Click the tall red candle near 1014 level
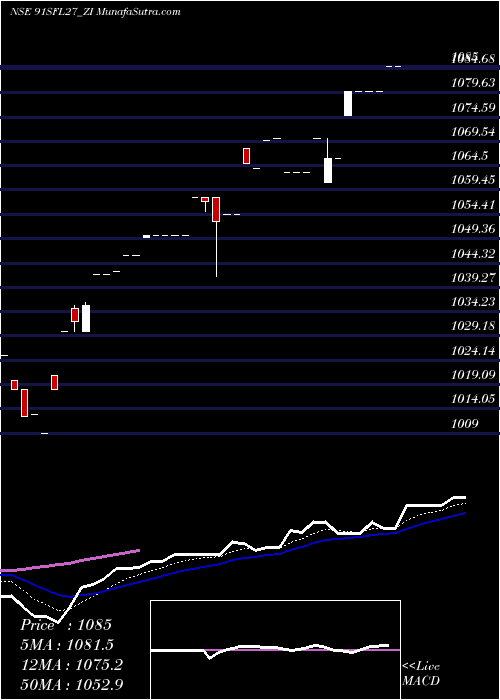This screenshot has height=700, width=500. tap(24, 403)
